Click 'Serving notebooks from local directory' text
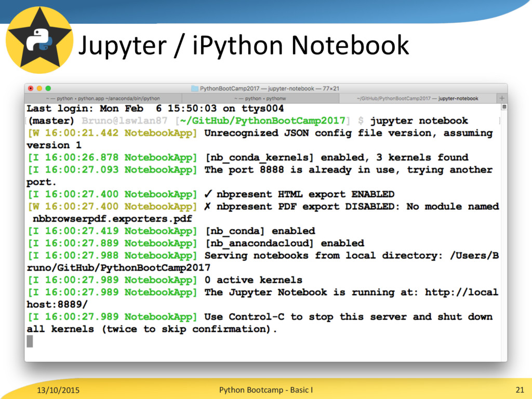Viewport: 532px width, 399px height. [323, 256]
